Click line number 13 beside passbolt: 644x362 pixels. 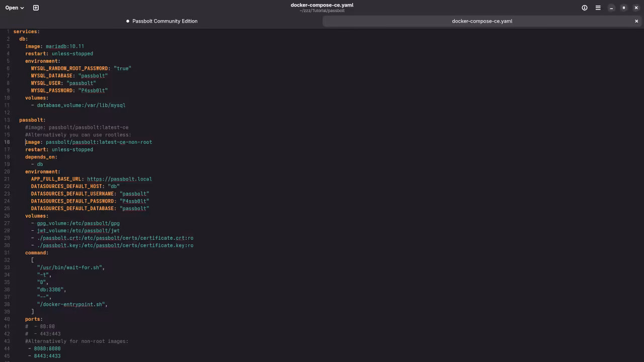click(x=7, y=120)
